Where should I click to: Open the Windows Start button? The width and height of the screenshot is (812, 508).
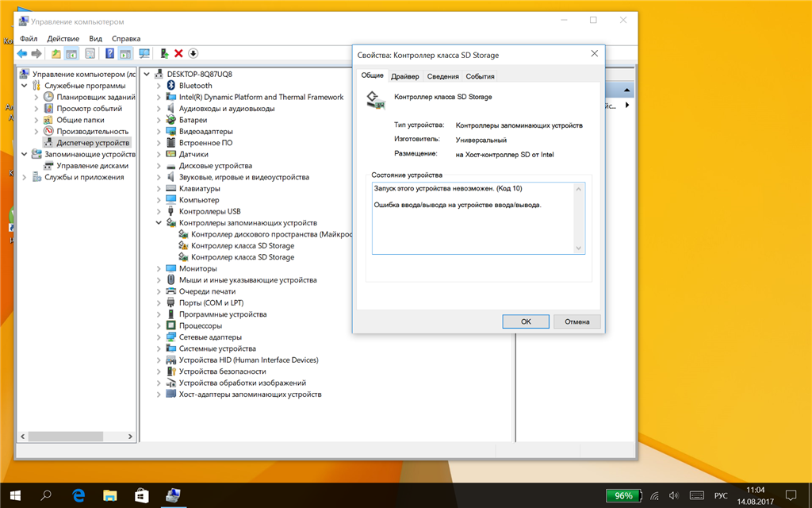(x=15, y=495)
